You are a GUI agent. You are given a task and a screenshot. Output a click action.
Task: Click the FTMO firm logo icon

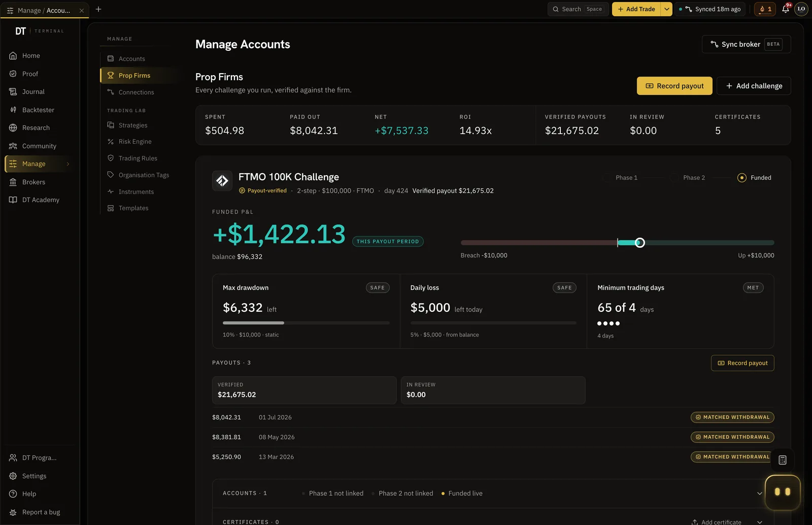(x=222, y=181)
